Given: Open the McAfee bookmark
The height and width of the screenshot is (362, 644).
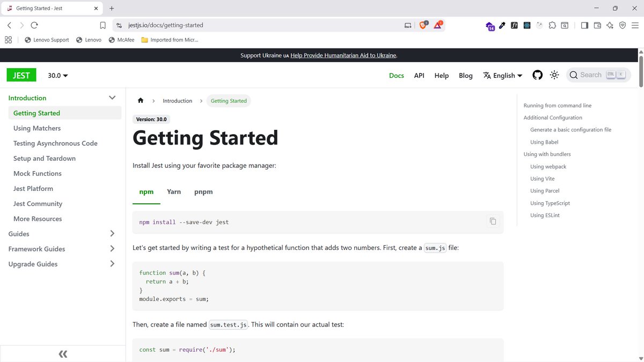Looking at the screenshot, I should 122,40.
